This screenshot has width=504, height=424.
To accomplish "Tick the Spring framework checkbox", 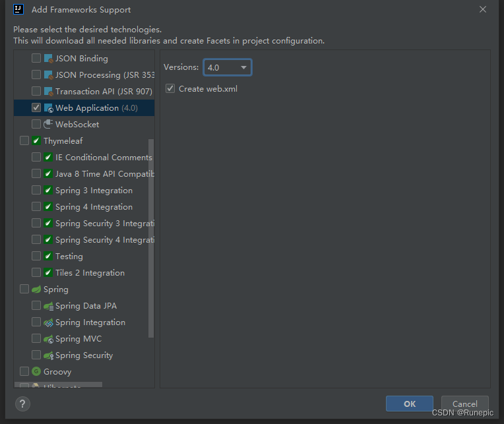I will click(24, 289).
